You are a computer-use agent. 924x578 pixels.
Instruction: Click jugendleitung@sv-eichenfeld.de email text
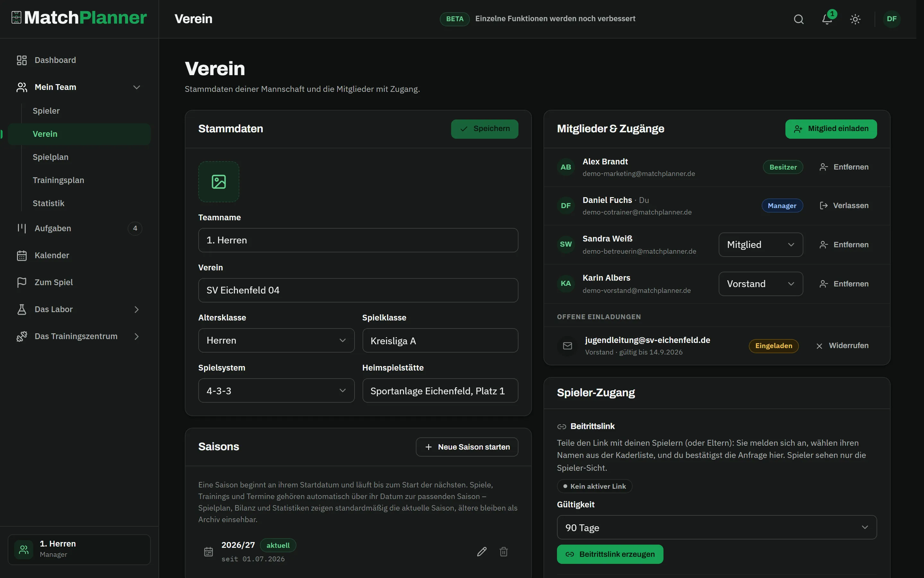647,340
